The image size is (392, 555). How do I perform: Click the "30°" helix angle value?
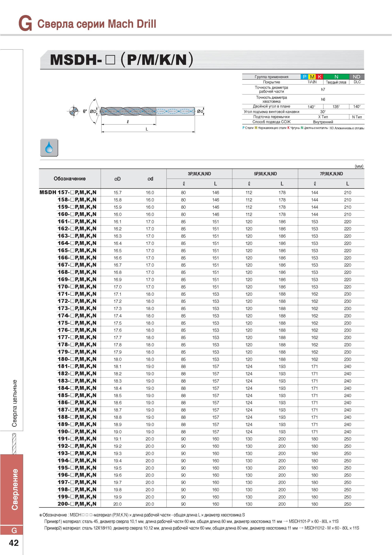[x=323, y=112]
